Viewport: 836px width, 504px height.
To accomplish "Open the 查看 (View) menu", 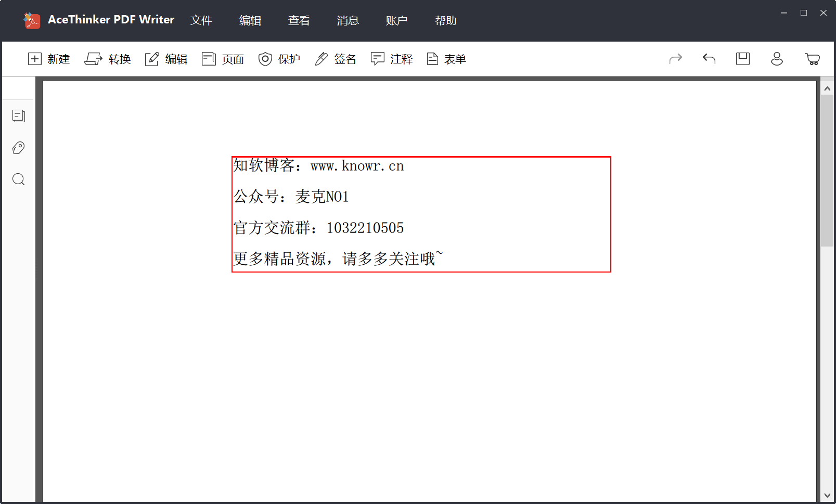I will click(299, 20).
